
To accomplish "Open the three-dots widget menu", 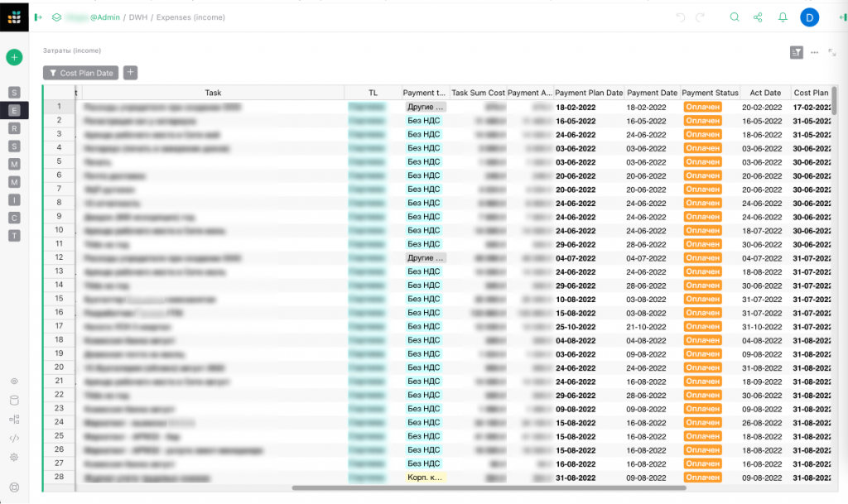I will [815, 52].
